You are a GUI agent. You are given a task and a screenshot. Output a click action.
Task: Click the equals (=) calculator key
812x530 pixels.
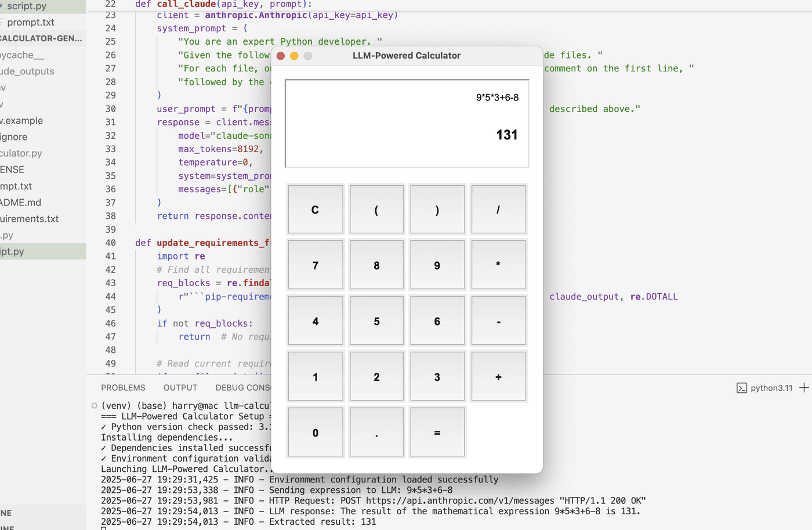point(437,432)
